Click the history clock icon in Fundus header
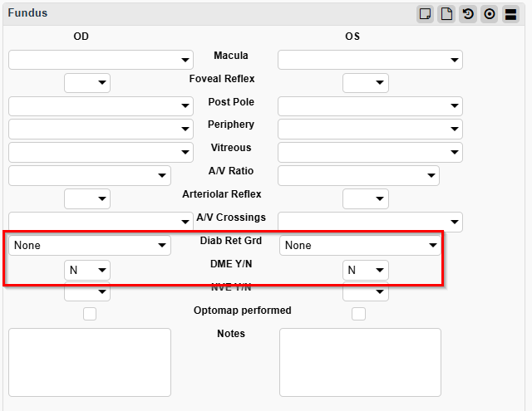Viewport: 532px width, 411px height. tap(468, 14)
